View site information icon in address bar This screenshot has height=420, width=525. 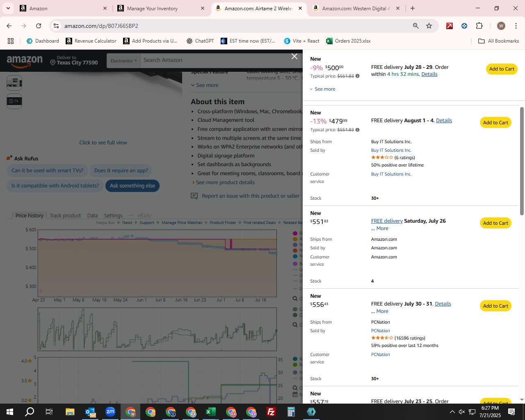point(56,26)
